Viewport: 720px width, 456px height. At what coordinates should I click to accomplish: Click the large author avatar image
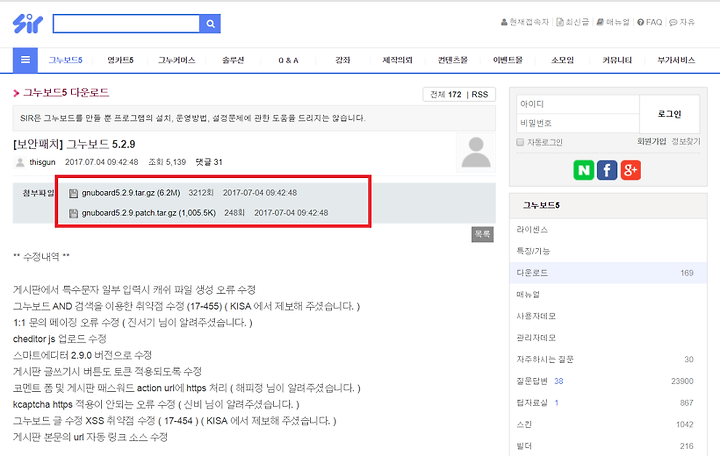[476, 153]
